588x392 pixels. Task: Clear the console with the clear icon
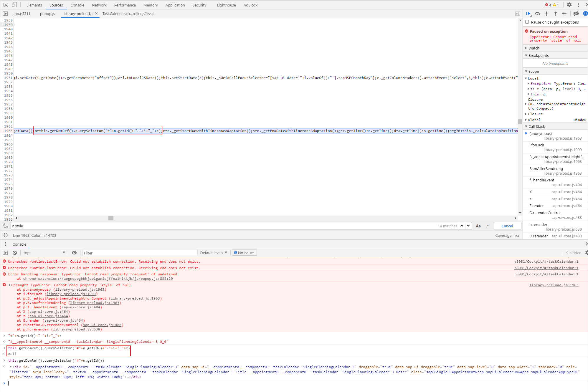(14, 253)
